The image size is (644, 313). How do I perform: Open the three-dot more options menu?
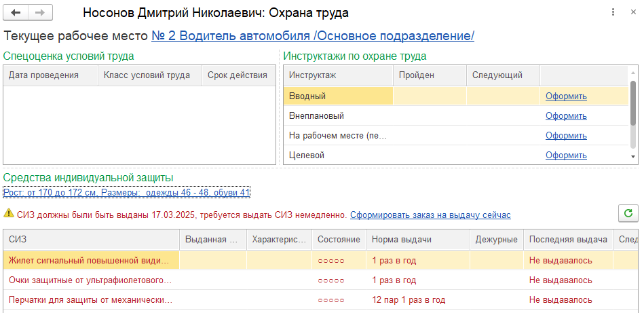[613, 13]
